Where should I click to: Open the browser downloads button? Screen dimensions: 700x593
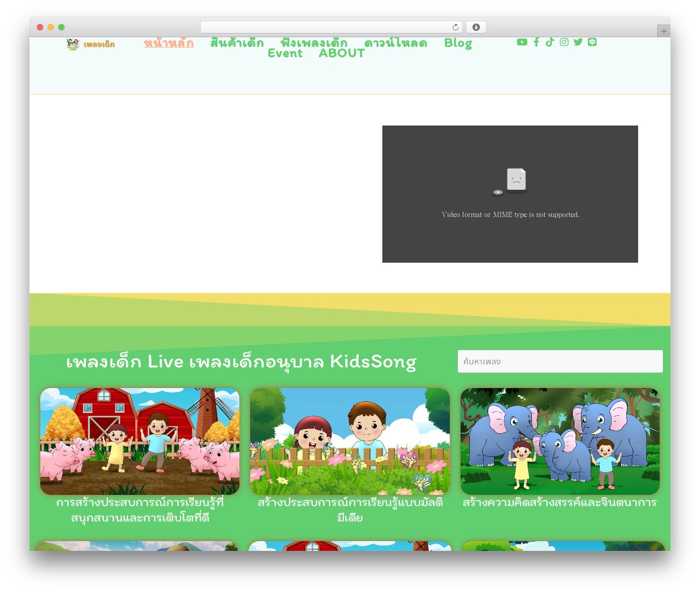click(x=476, y=27)
